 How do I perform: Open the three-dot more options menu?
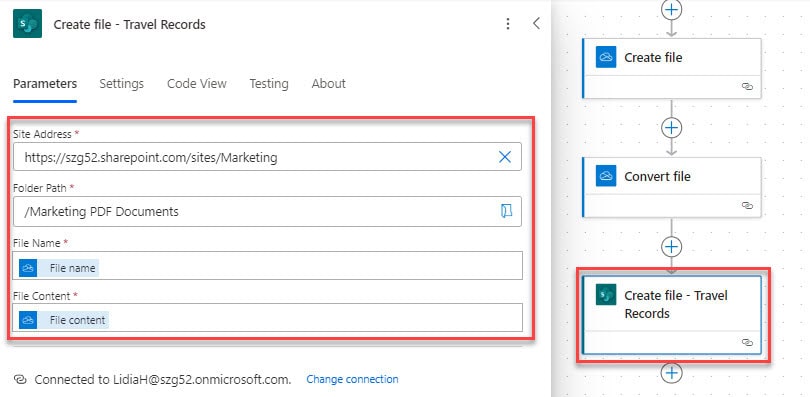click(x=508, y=24)
